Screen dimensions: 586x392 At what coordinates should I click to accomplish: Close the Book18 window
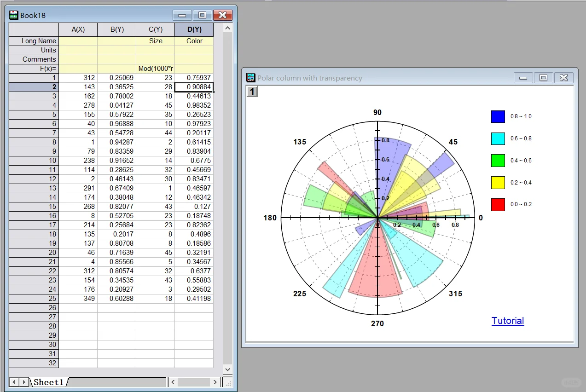[x=222, y=15]
